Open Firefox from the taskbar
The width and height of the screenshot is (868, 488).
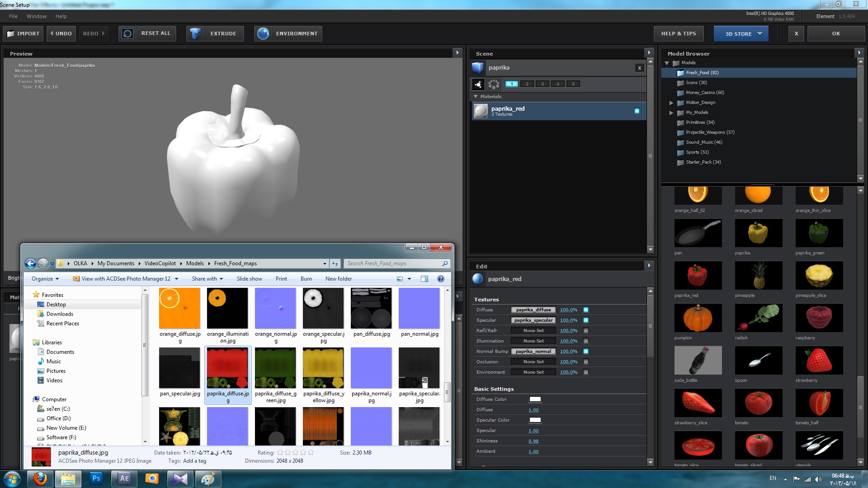40,479
